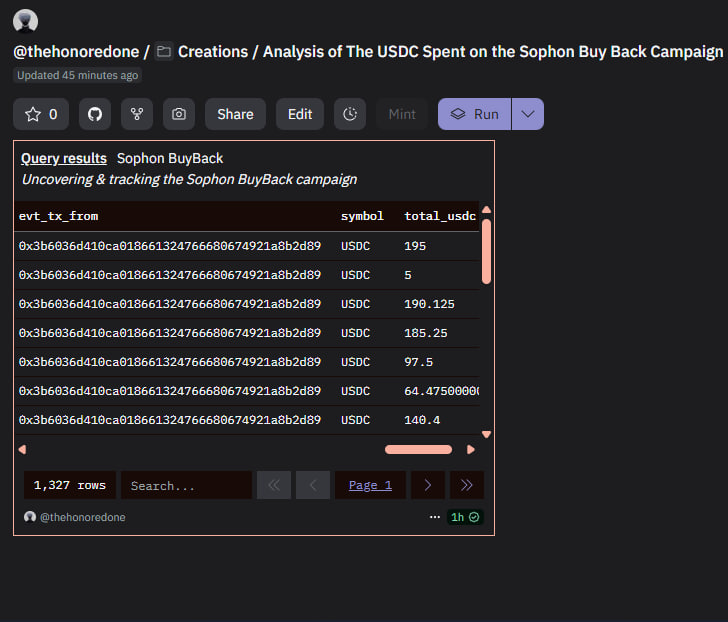Open the Page 1 selector
Screen dimensions: 728x622
pos(370,486)
